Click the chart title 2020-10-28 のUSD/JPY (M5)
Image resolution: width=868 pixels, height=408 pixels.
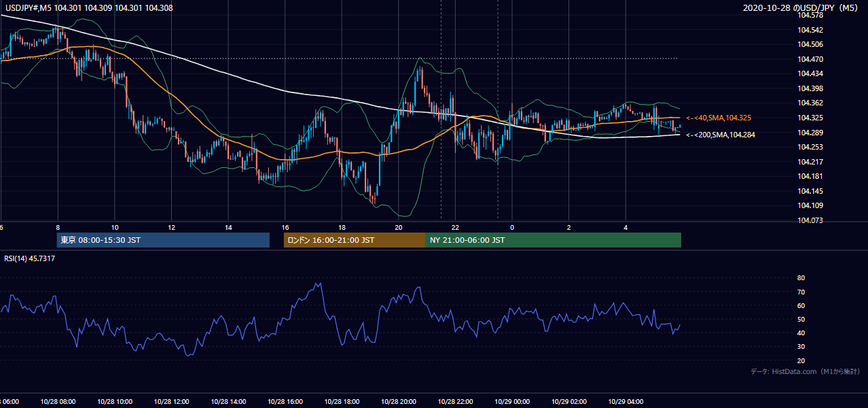tap(802, 8)
